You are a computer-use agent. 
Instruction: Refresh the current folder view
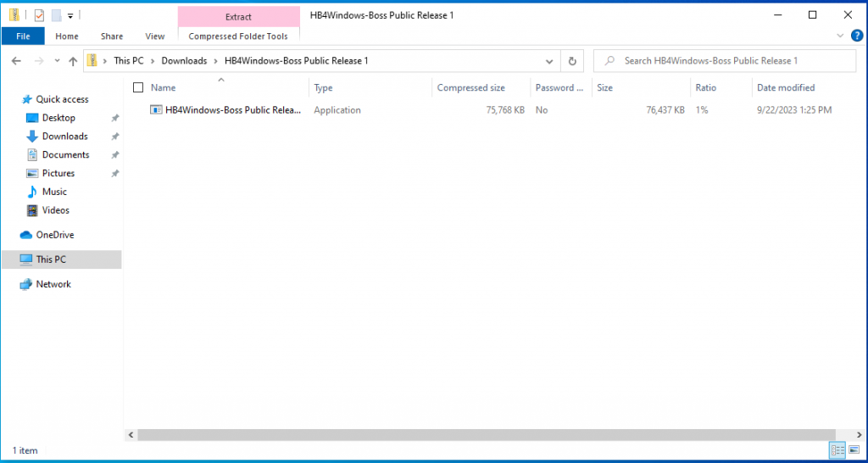572,61
